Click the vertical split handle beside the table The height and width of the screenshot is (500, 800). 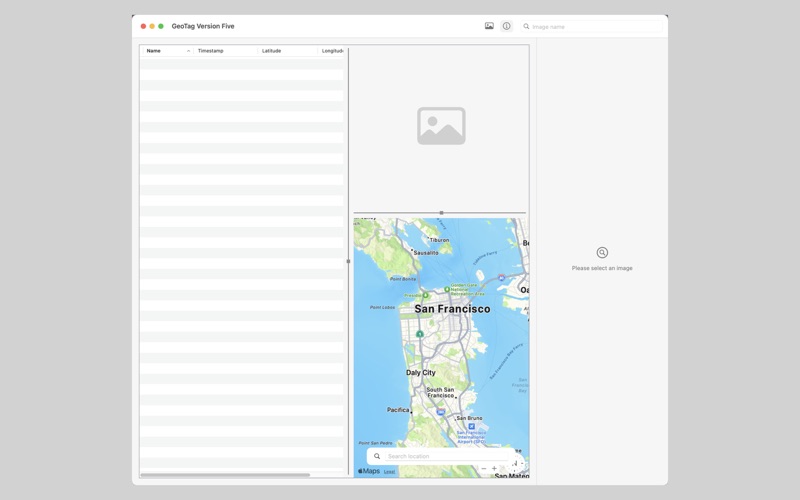click(348, 261)
